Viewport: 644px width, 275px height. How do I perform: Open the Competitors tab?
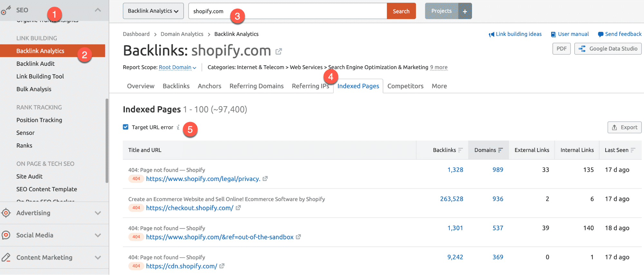405,86
